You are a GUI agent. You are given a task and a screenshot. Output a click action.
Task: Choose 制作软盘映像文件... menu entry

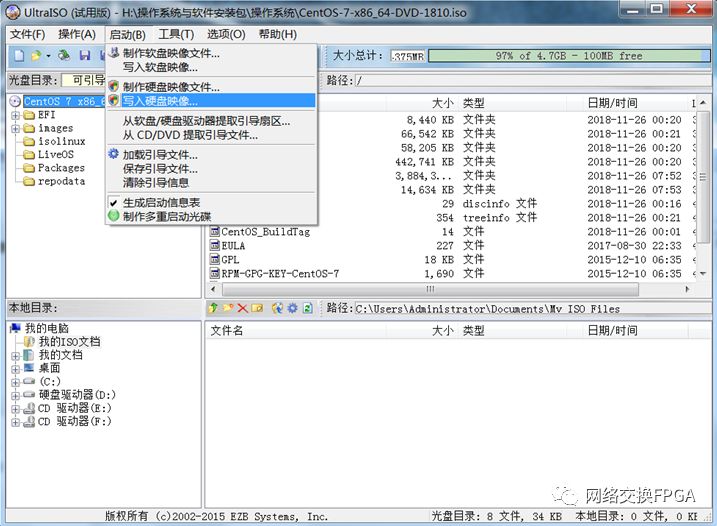pos(211,53)
